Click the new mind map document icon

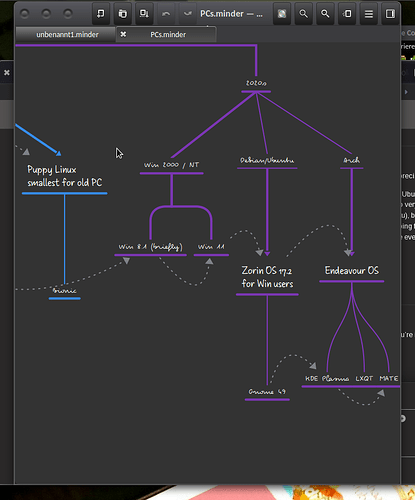[101, 14]
